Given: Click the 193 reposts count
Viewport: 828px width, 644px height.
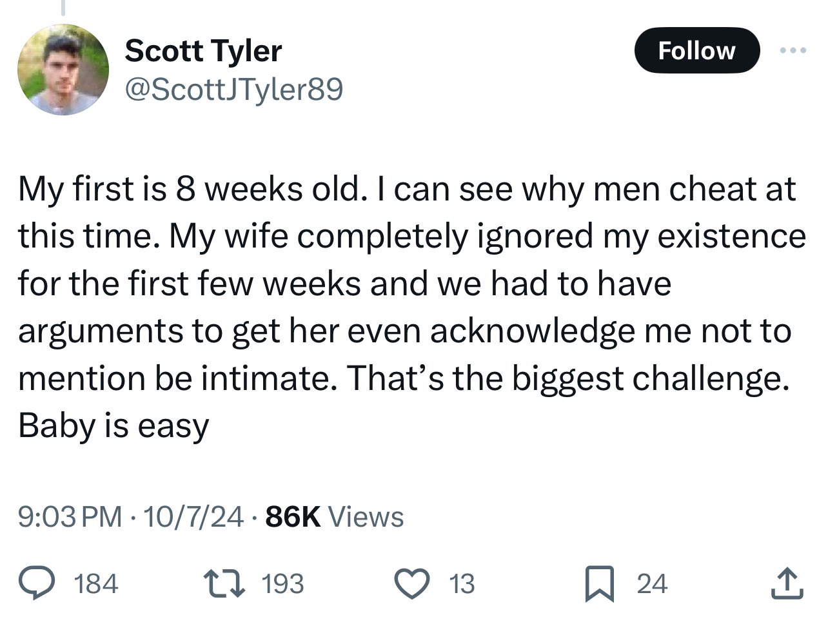Looking at the screenshot, I should 282,584.
